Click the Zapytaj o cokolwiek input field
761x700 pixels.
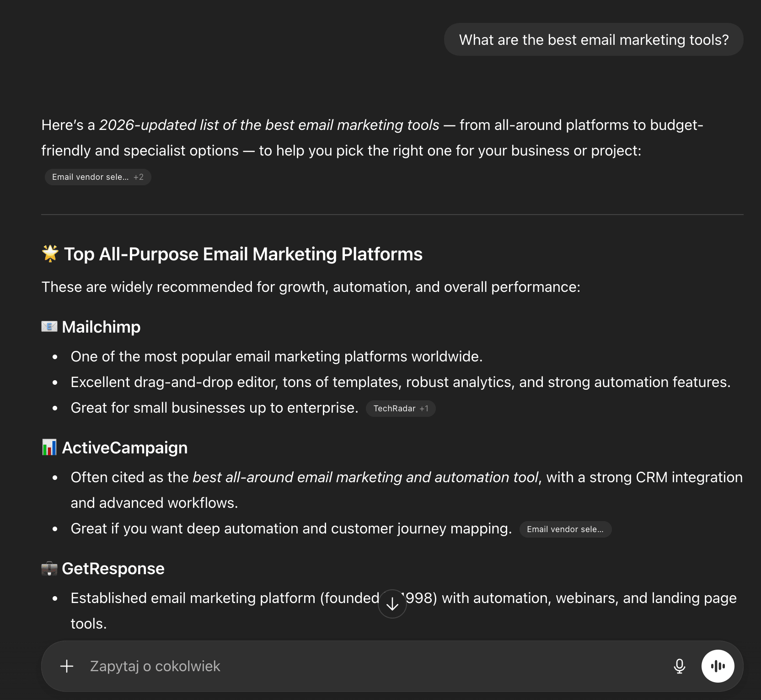(274, 666)
